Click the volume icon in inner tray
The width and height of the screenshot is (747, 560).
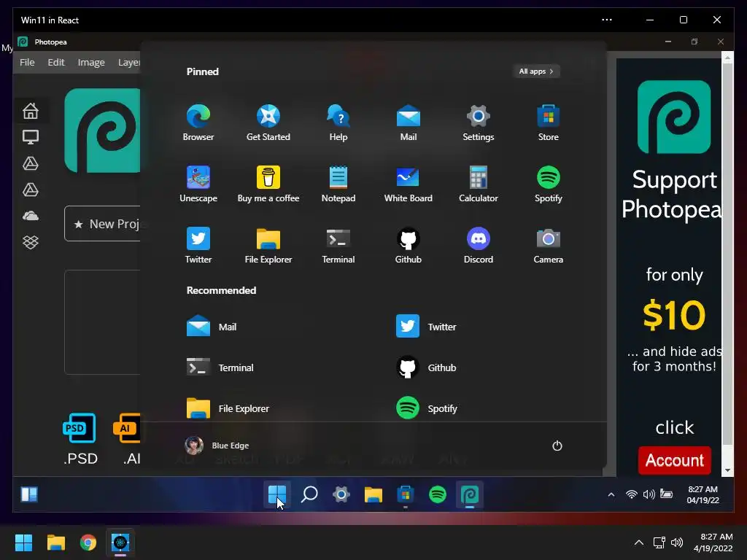coord(649,494)
